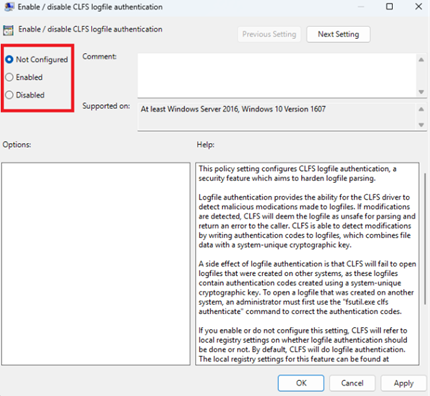
Task: Click the Apply button
Action: click(x=404, y=383)
